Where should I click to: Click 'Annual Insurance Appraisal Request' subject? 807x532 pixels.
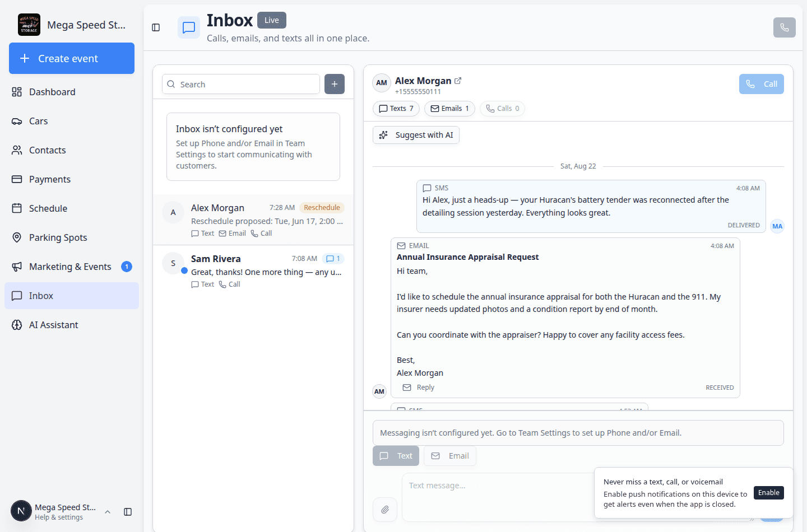pyautogui.click(x=467, y=257)
